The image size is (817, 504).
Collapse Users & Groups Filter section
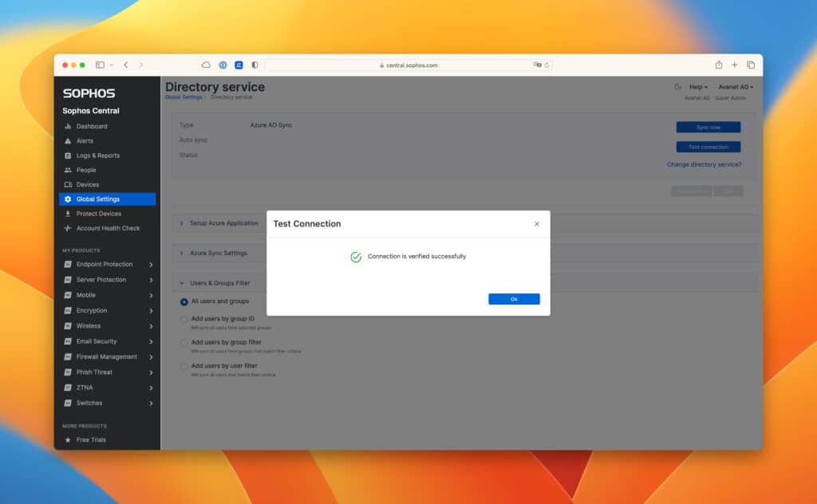[x=181, y=283]
